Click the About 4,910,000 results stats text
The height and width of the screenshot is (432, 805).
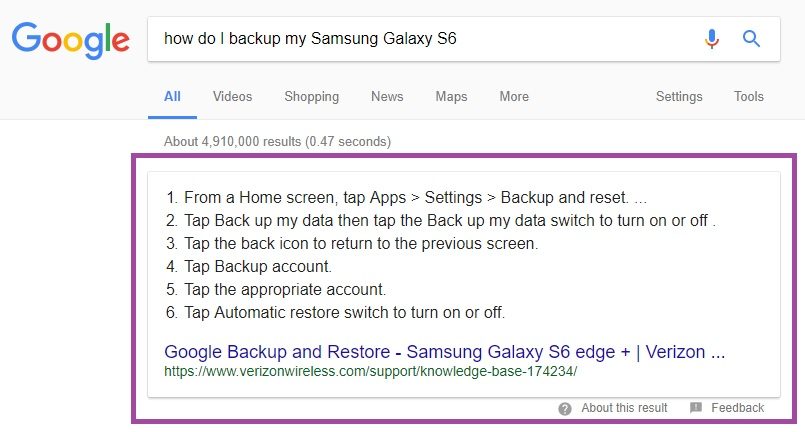coord(277,142)
